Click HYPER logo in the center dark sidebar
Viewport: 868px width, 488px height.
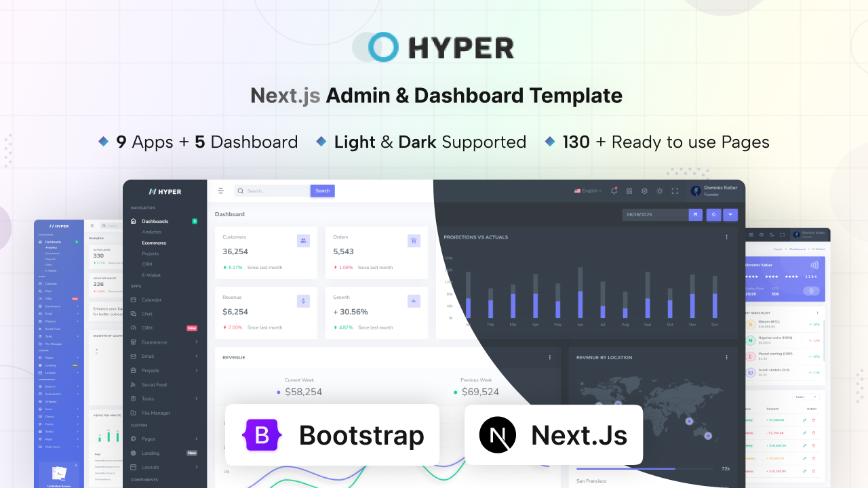(165, 192)
